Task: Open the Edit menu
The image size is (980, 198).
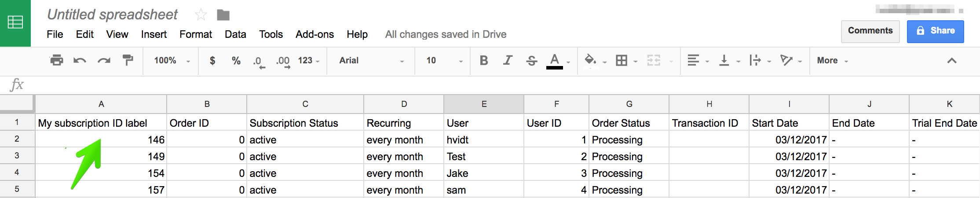Action: [84, 34]
